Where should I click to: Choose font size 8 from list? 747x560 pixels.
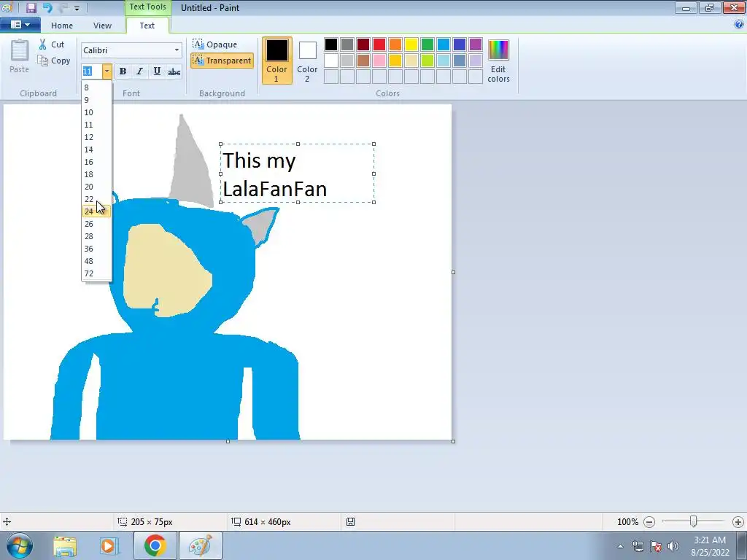pyautogui.click(x=97, y=87)
